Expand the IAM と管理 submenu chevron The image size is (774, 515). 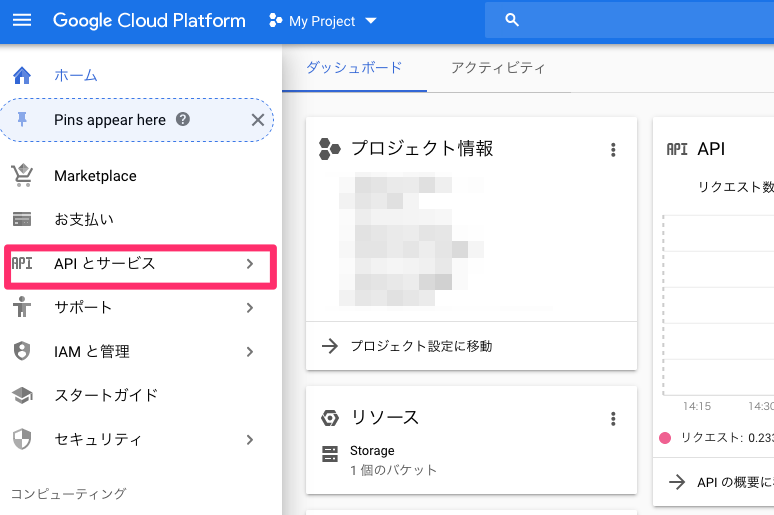(250, 352)
